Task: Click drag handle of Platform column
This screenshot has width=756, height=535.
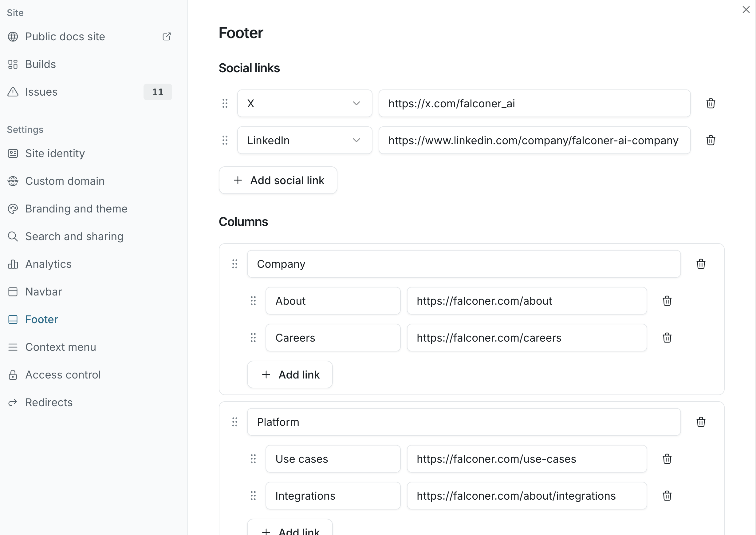Action: (x=235, y=422)
